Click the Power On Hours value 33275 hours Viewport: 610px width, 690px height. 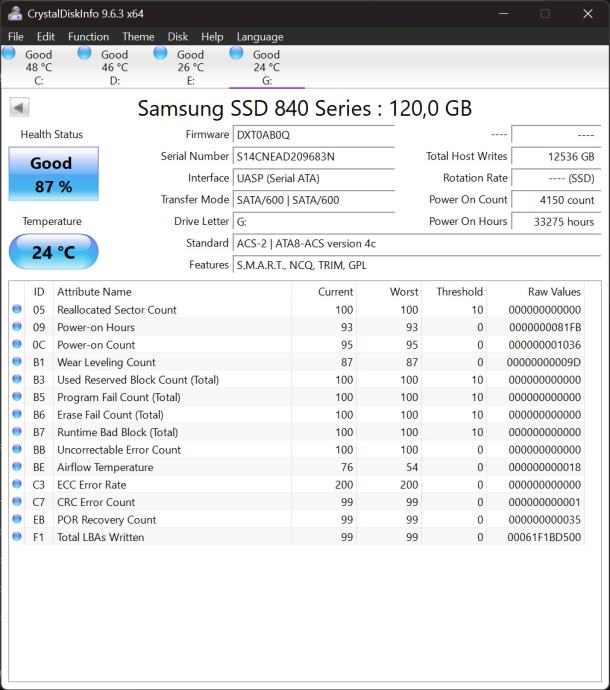pos(556,222)
